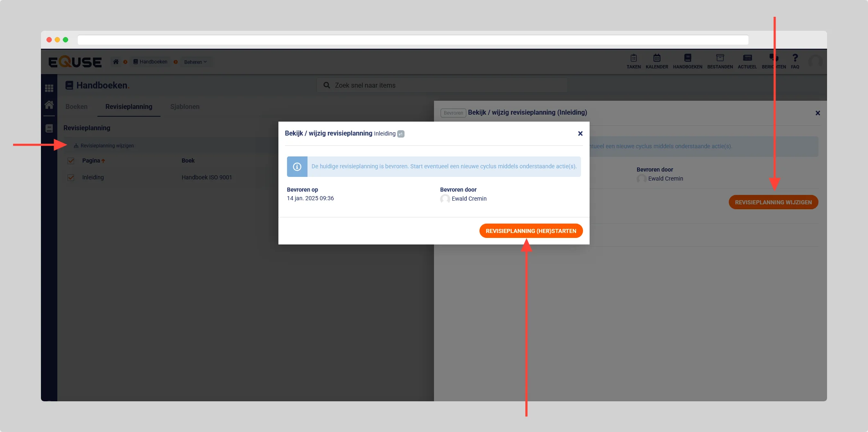
Task: Uncheck the Inleiding row checkbox
Action: tap(71, 178)
